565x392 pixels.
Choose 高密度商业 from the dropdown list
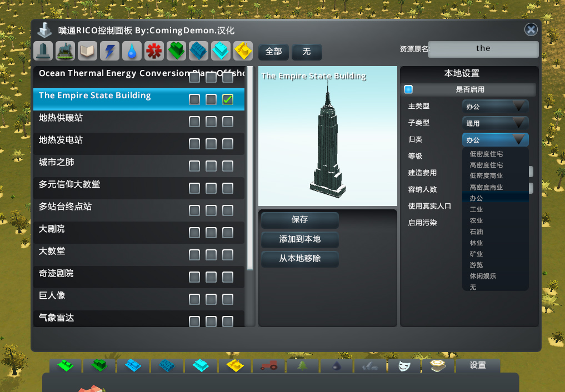coord(486,187)
